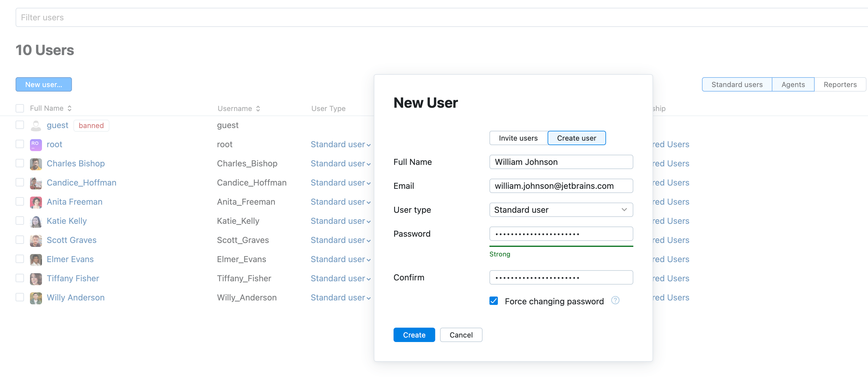This screenshot has height=386, width=868.
Task: Uncheck the Force changing password checkbox
Action: [493, 300]
